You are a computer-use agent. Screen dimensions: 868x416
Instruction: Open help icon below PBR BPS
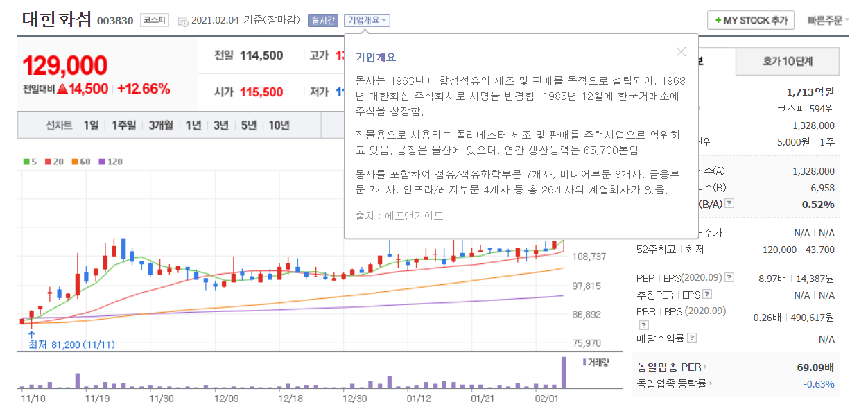tap(644, 324)
